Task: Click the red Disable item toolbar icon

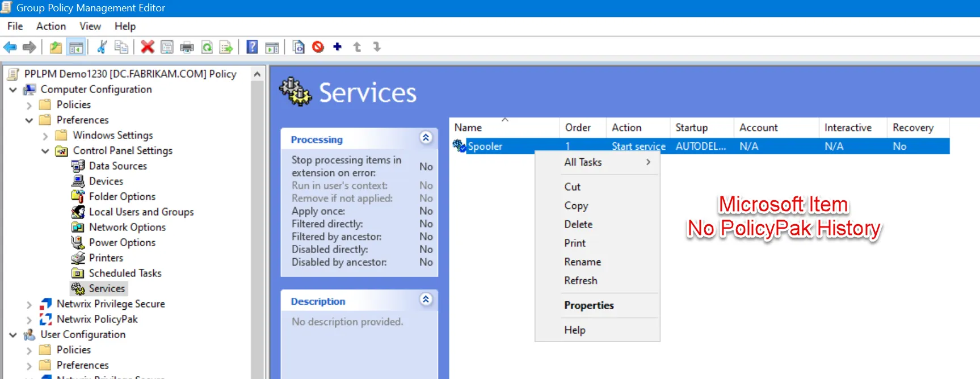Action: click(318, 47)
